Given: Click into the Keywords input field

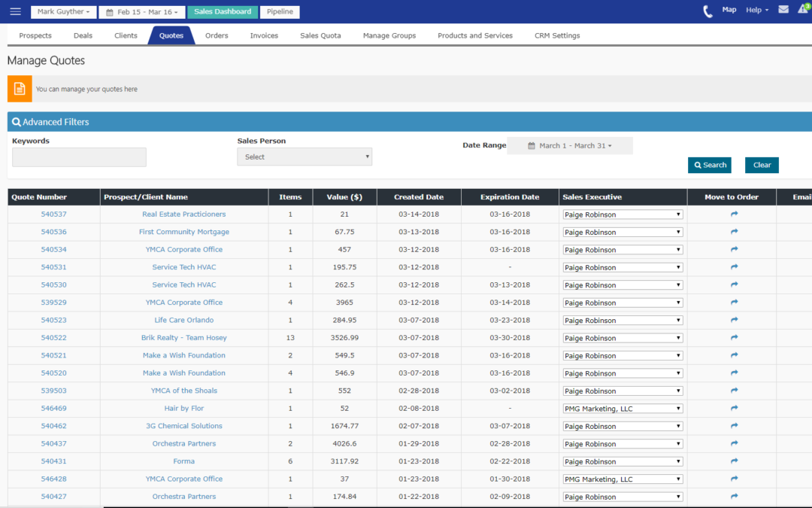Looking at the screenshot, I should pyautogui.click(x=79, y=157).
